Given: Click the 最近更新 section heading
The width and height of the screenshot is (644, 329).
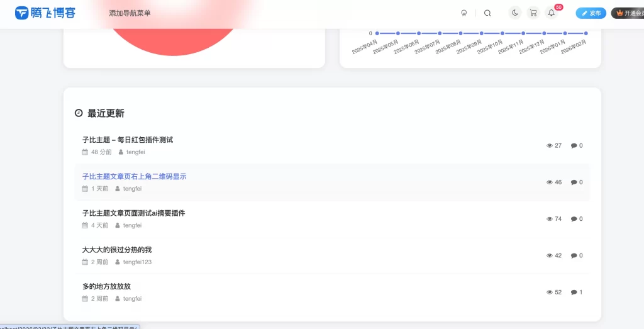Looking at the screenshot, I should [106, 113].
